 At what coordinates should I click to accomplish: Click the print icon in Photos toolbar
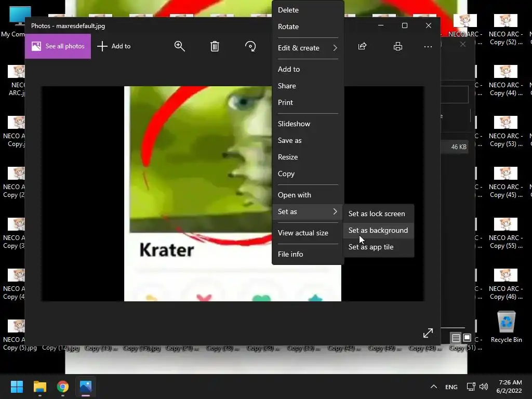click(397, 46)
